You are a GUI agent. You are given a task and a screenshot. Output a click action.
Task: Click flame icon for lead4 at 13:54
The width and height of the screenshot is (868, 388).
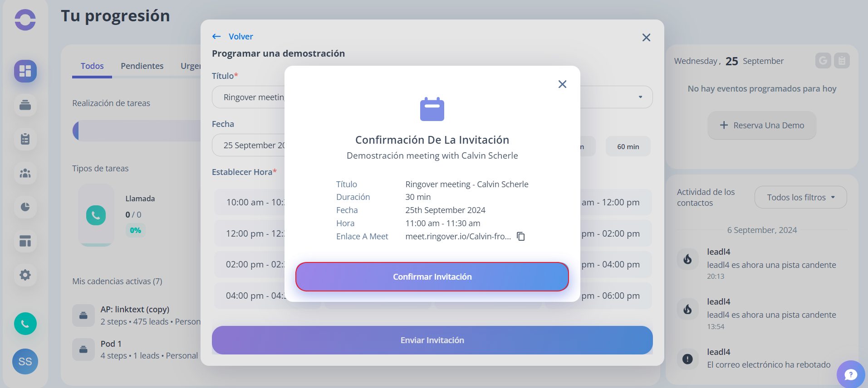click(687, 309)
